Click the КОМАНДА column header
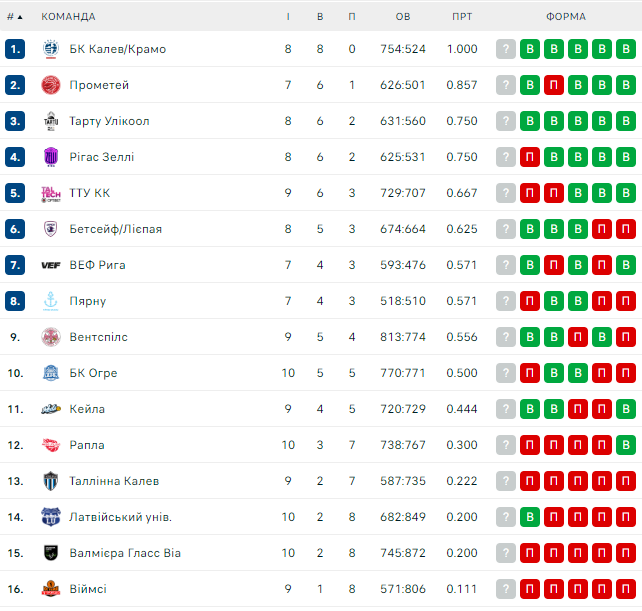Image resolution: width=642 pixels, height=611 pixels. click(x=69, y=17)
